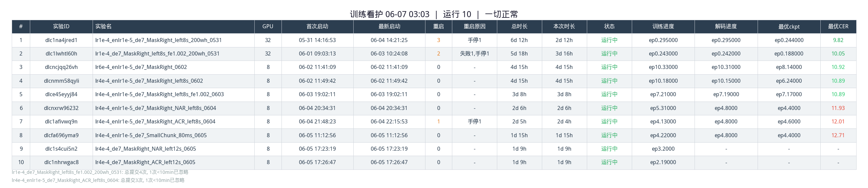Click the red CER value 12.71

point(838,135)
